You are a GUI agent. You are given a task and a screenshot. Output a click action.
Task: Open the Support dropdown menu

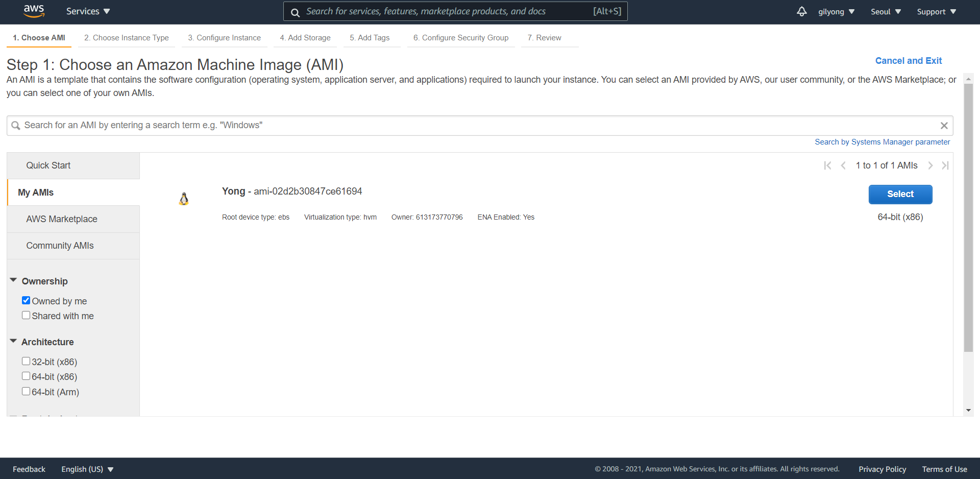[x=936, y=12]
